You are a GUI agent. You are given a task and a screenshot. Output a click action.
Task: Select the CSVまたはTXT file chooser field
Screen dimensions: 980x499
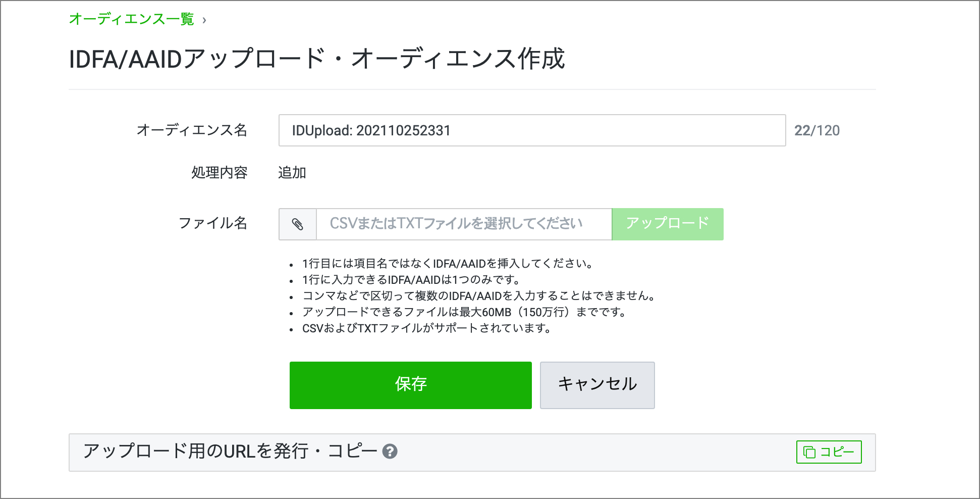pos(463,224)
